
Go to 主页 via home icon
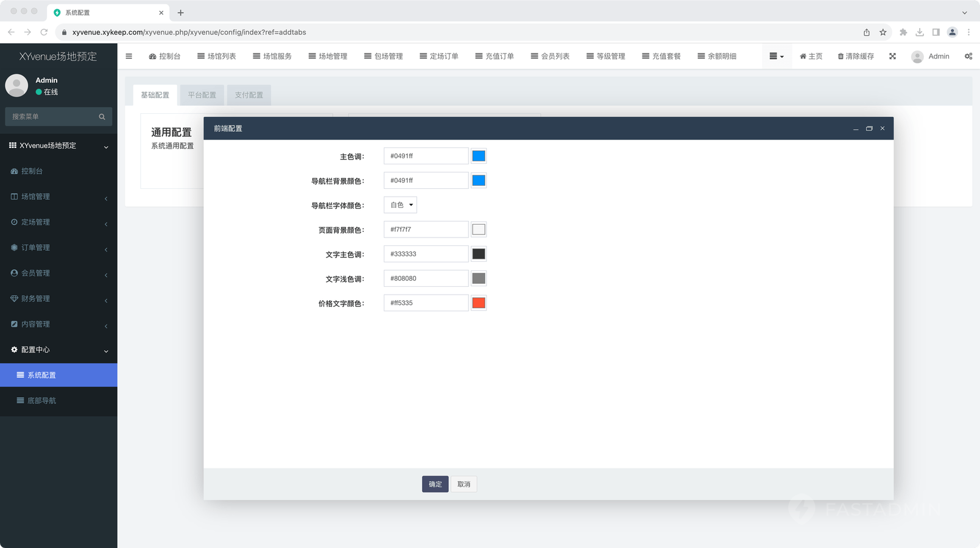click(811, 56)
